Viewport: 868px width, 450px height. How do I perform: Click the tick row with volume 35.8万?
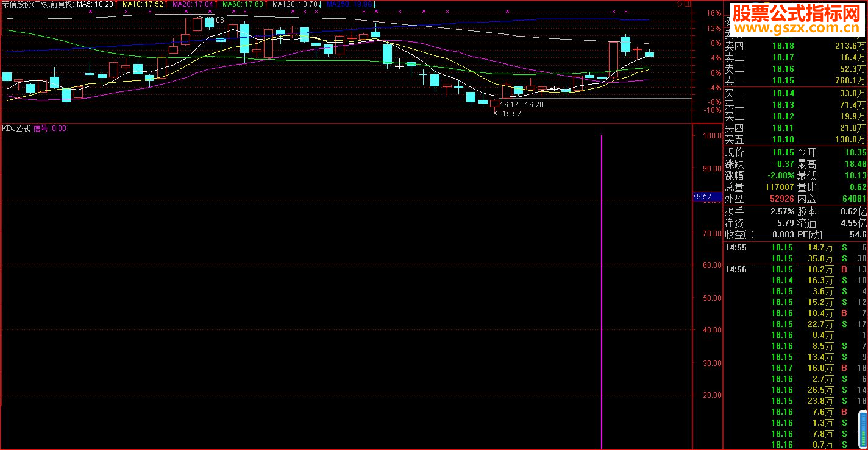point(795,258)
